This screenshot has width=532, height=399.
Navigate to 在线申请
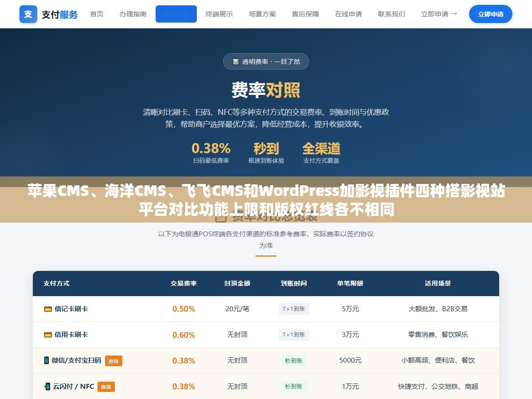348,14
